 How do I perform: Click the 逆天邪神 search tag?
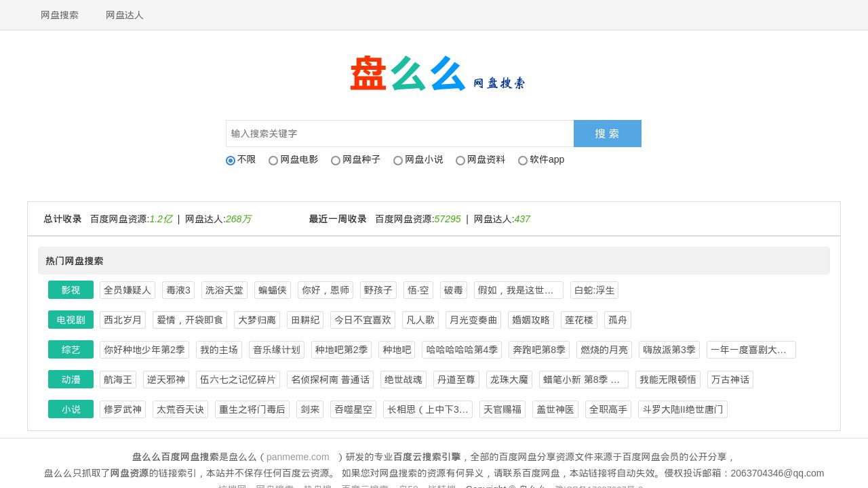166,380
